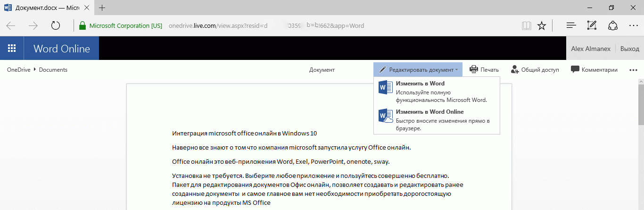Open Word Online more options ellipsis
644x210 pixels.
(633, 70)
